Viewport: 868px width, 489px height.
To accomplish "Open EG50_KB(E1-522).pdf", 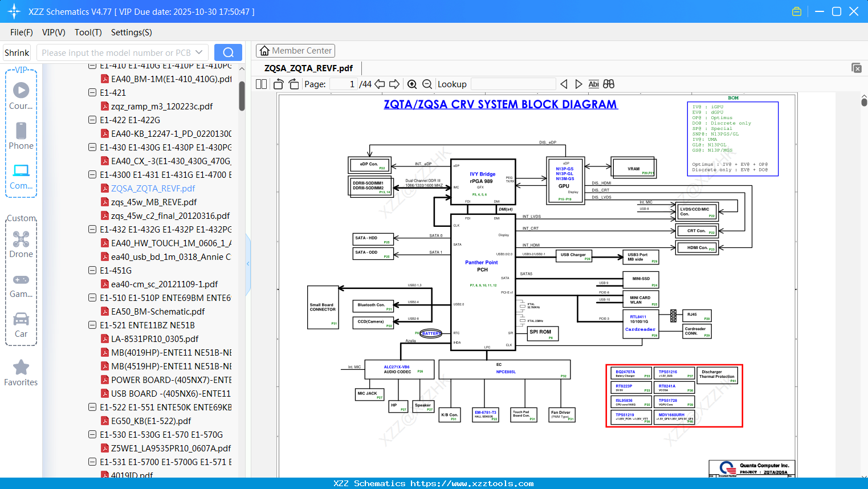I will [151, 421].
